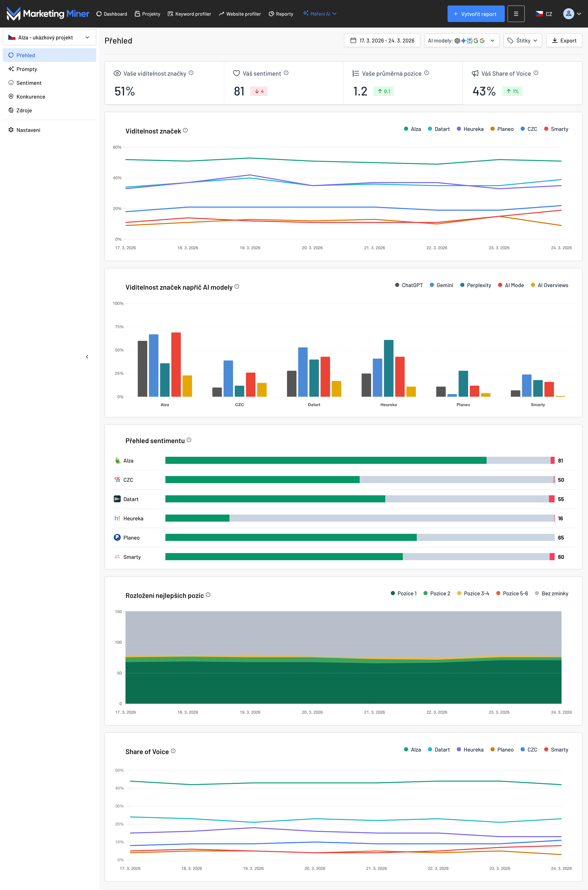This screenshot has width=588, height=890.
Task: Click info icon beside Rozložení nejlepších pozic
Action: pyautogui.click(x=208, y=595)
